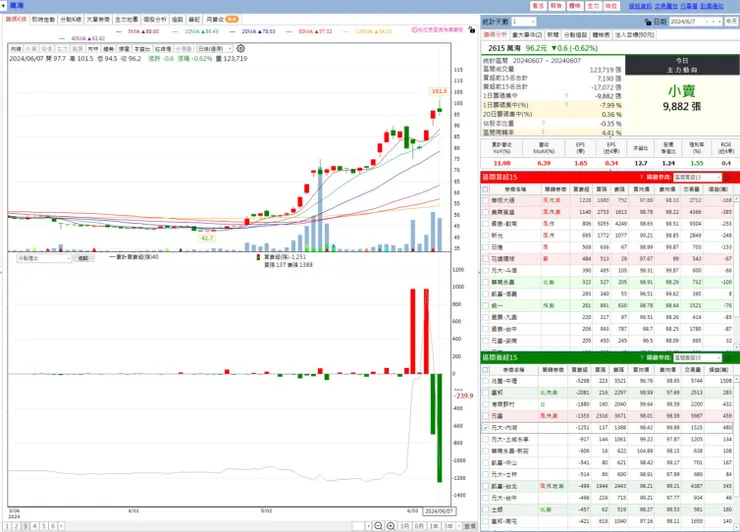Check the 花旗環球 broker checkbox
This screenshot has height=532, width=740.
486,259
